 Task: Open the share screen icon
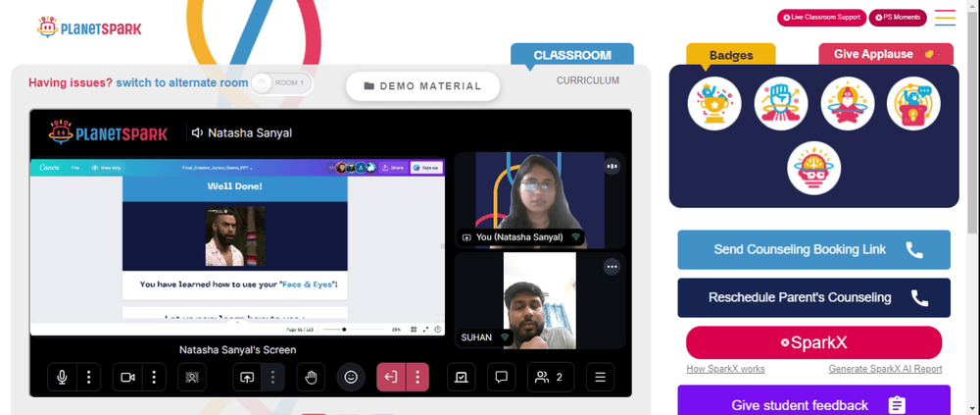247,378
